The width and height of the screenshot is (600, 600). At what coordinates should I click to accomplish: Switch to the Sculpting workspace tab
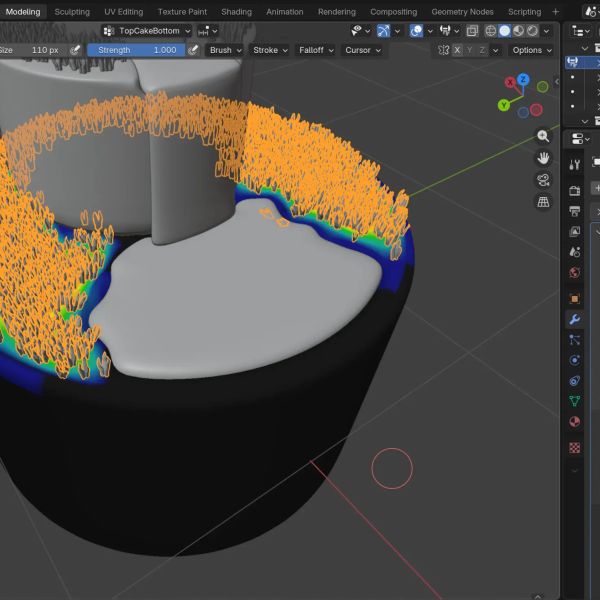point(72,12)
